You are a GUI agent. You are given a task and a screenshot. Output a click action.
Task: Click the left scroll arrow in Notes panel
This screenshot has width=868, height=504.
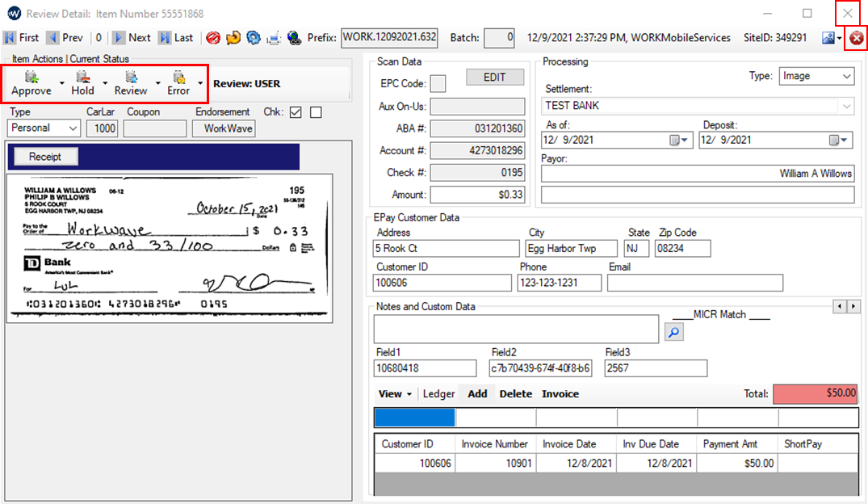[x=840, y=306]
